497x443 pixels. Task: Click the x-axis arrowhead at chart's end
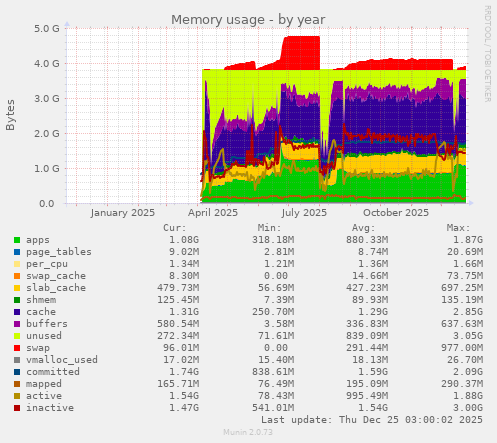471,203
